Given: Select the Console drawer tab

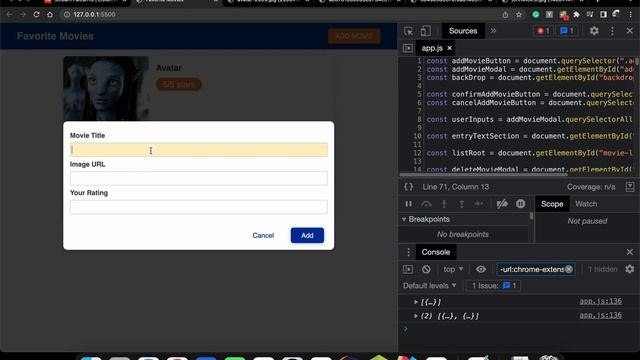Looking at the screenshot, I should (436, 252).
